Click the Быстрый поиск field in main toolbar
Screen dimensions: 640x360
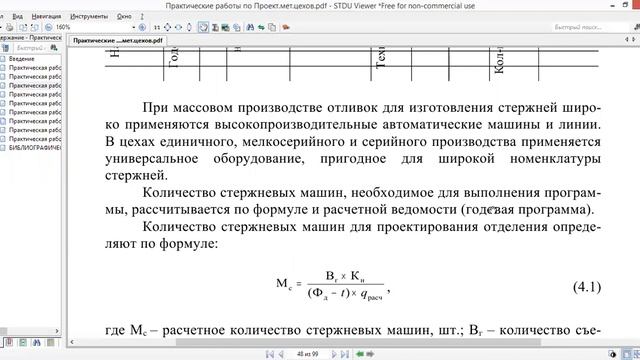click(591, 27)
